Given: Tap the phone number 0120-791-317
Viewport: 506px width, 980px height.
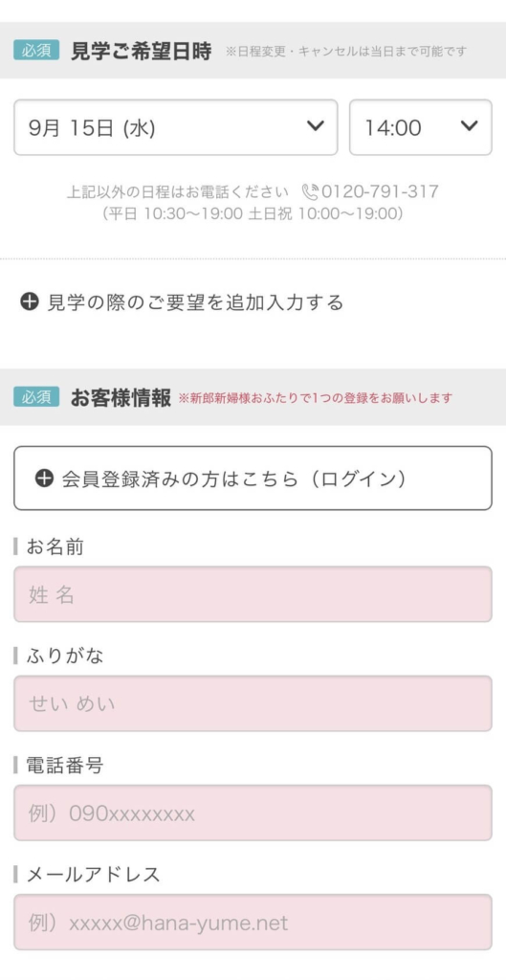Looking at the screenshot, I should click(x=380, y=191).
